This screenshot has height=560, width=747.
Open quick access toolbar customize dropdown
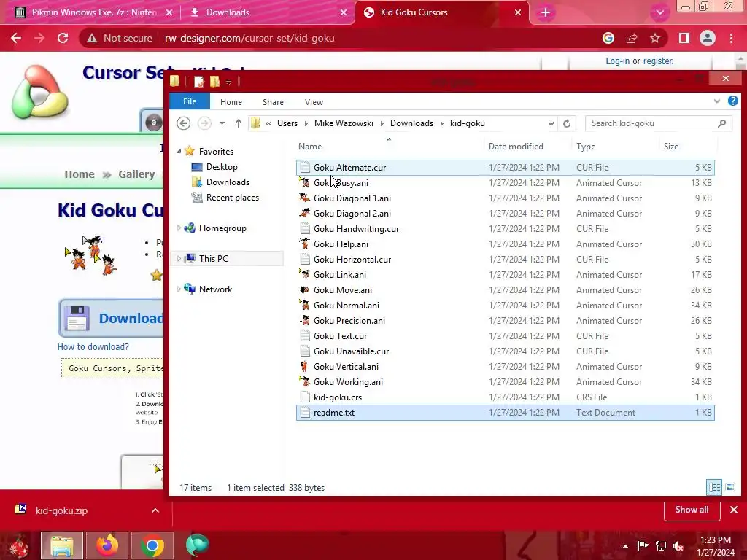pyautogui.click(x=228, y=82)
